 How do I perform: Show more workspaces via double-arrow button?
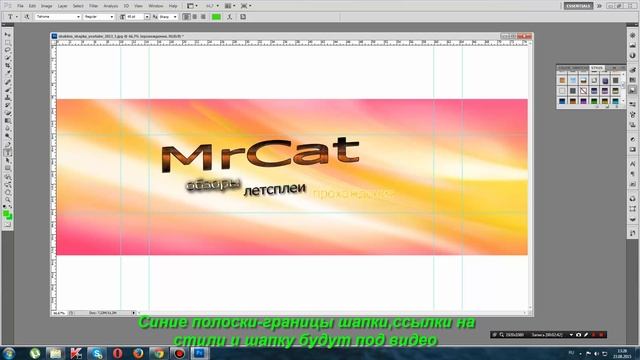pyautogui.click(x=599, y=6)
